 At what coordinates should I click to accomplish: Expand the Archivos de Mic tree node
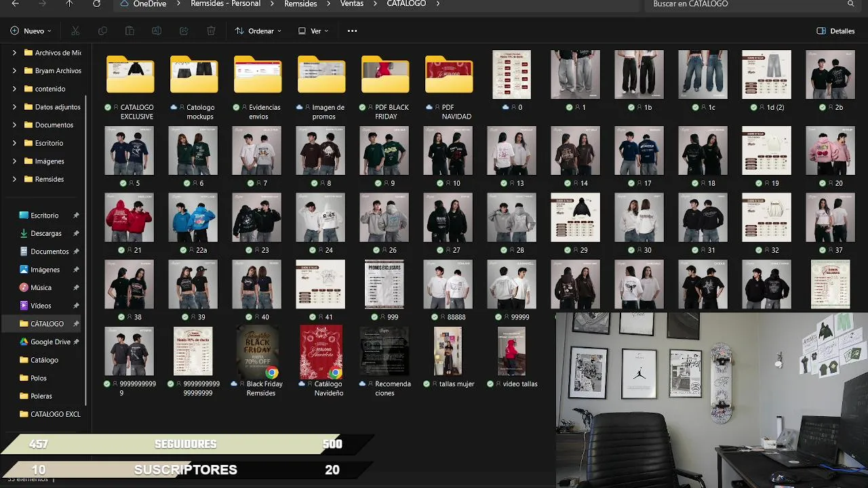pos(15,53)
